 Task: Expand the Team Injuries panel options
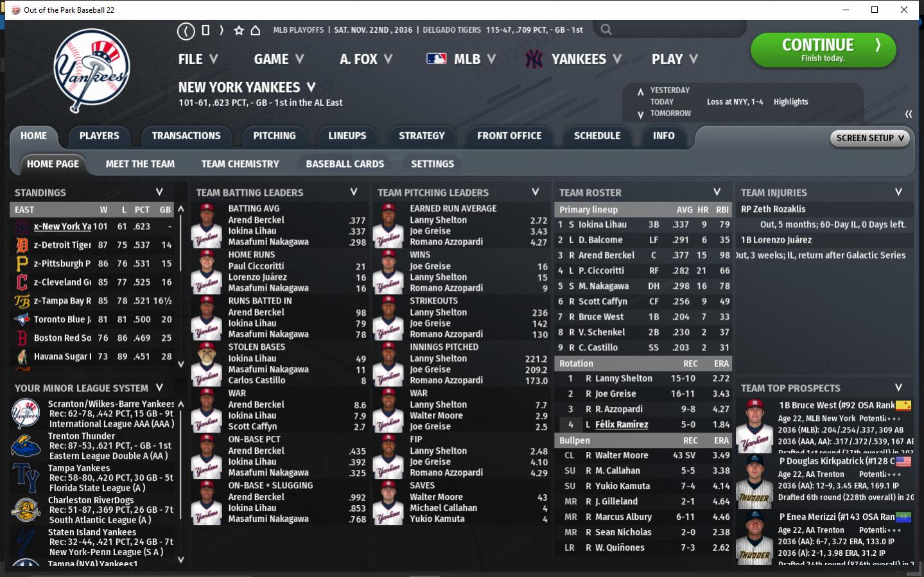click(x=899, y=192)
